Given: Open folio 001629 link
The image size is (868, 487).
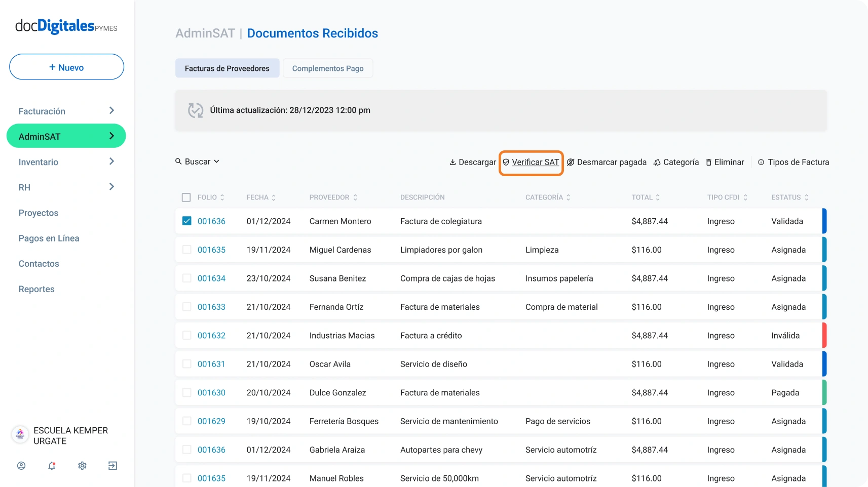Looking at the screenshot, I should click(211, 421).
